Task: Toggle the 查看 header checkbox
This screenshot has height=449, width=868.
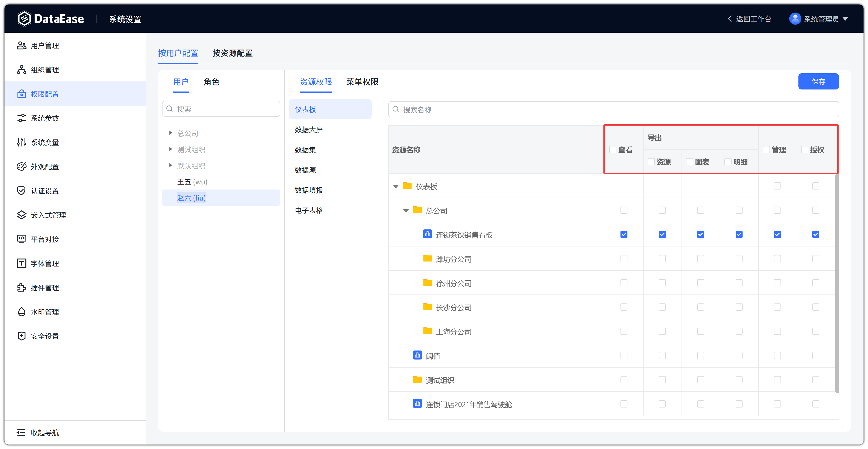Action: click(x=613, y=150)
